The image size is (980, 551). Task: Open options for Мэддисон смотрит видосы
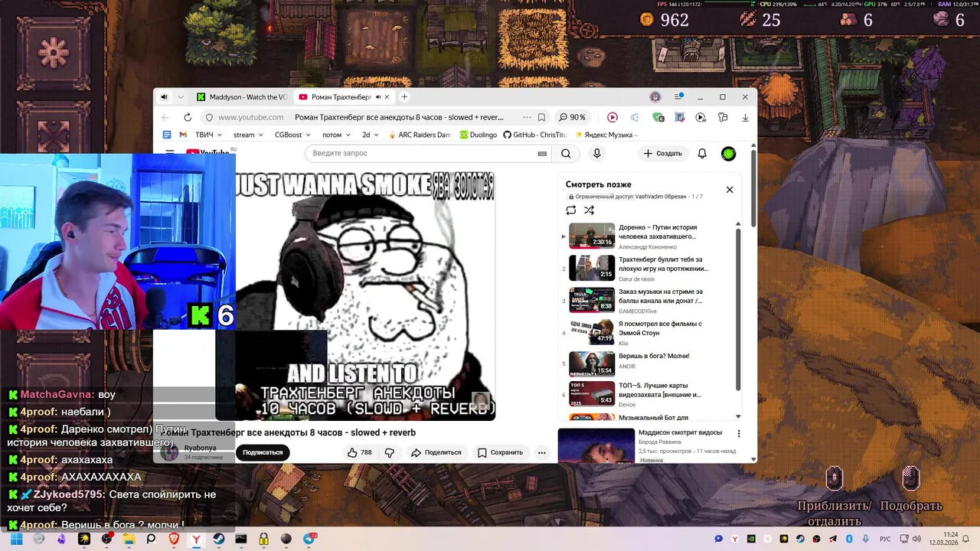pyautogui.click(x=739, y=433)
